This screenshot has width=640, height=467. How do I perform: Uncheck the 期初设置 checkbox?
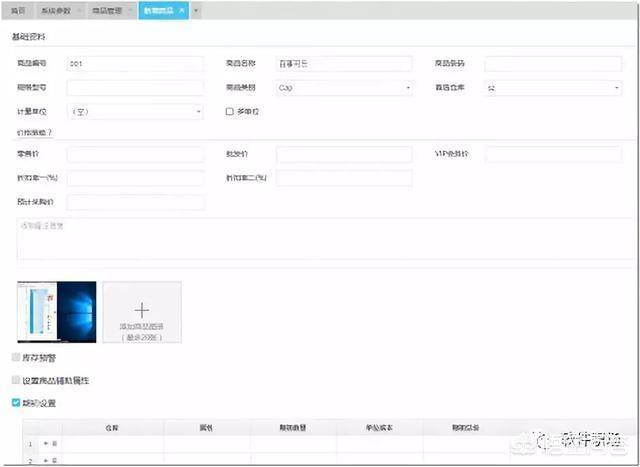[x=15, y=403]
